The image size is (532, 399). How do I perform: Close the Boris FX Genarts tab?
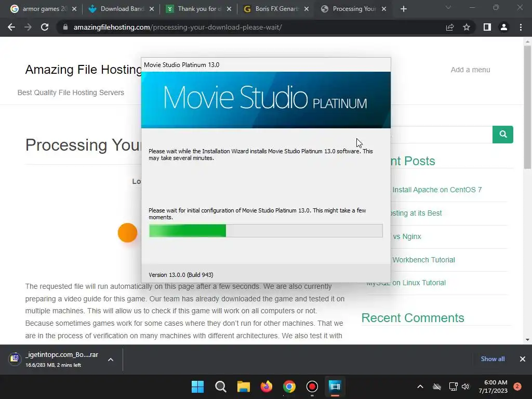click(307, 9)
